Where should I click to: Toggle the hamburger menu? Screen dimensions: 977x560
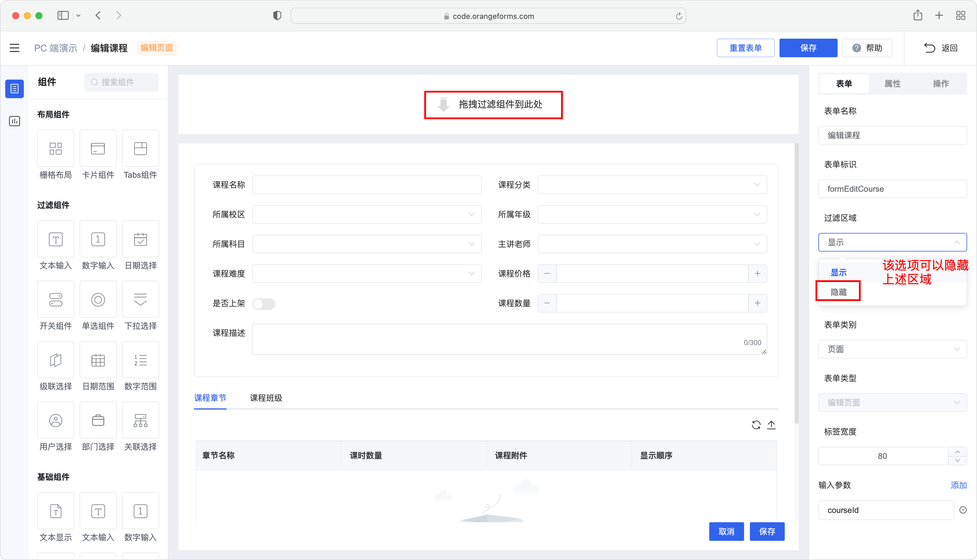[x=14, y=48]
